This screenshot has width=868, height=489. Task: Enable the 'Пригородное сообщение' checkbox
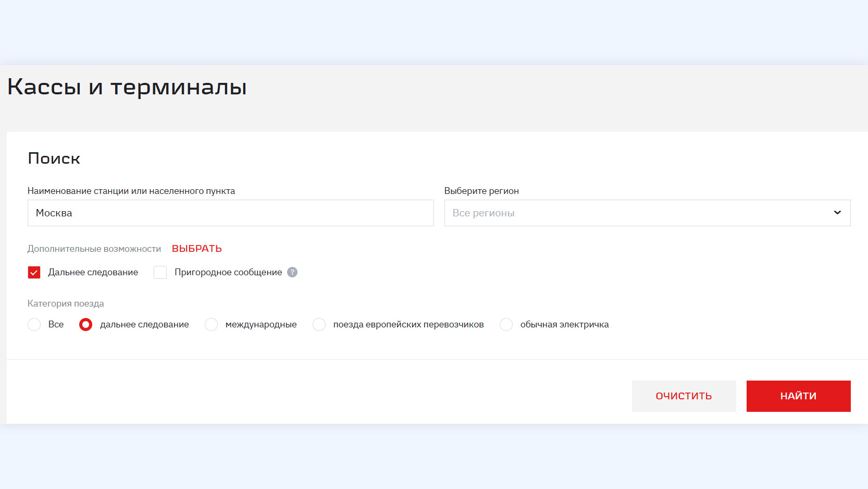pyautogui.click(x=160, y=273)
